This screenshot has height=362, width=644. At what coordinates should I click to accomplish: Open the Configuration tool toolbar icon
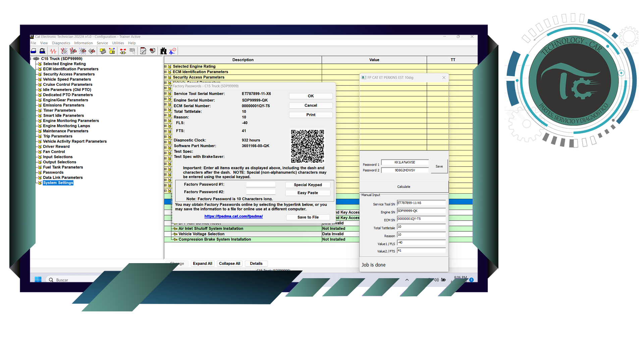tap(112, 51)
